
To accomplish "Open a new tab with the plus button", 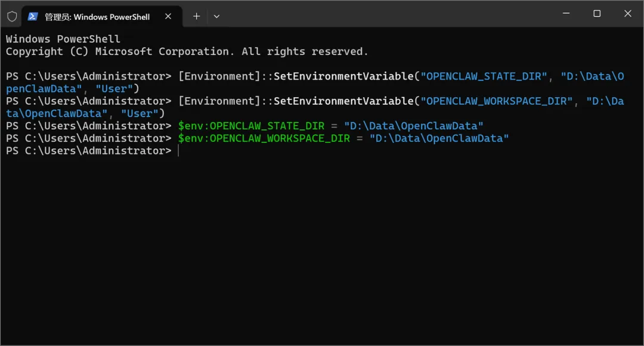I will click(x=196, y=17).
